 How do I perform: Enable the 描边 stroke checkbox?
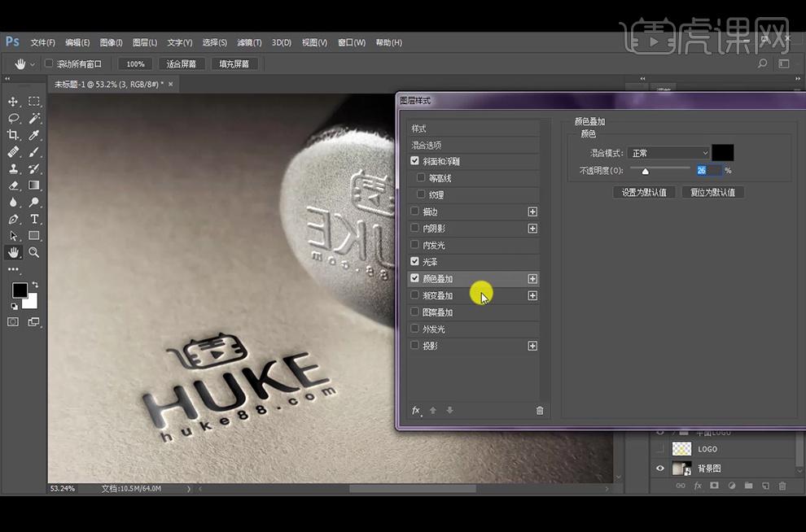pos(415,211)
